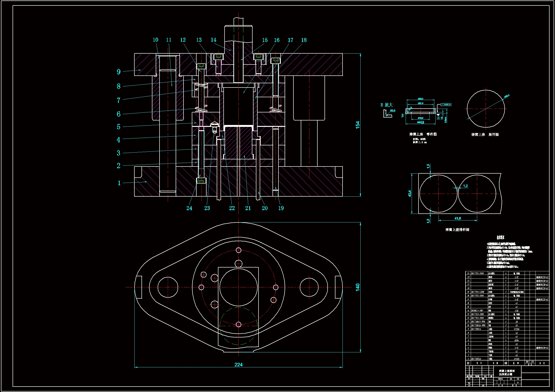Select part callout number 1

click(x=119, y=183)
